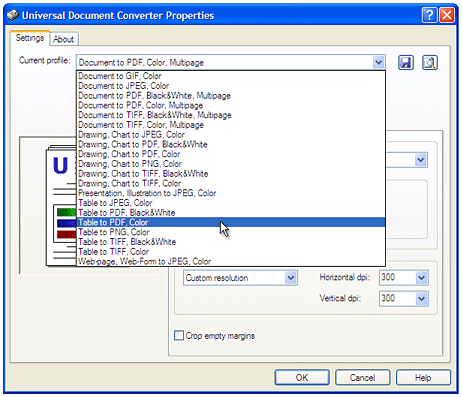
Task: Pick Drawing, Chart to JPEG, Color
Action: tap(231, 135)
